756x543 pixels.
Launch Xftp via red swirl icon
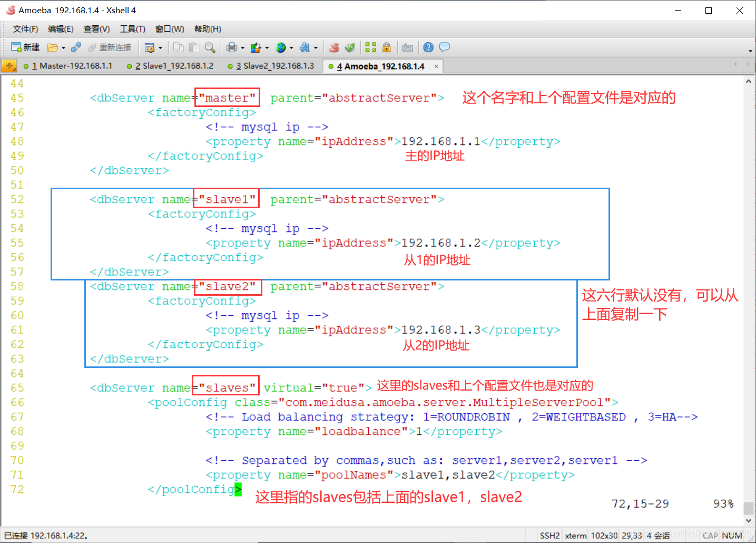coord(334,47)
